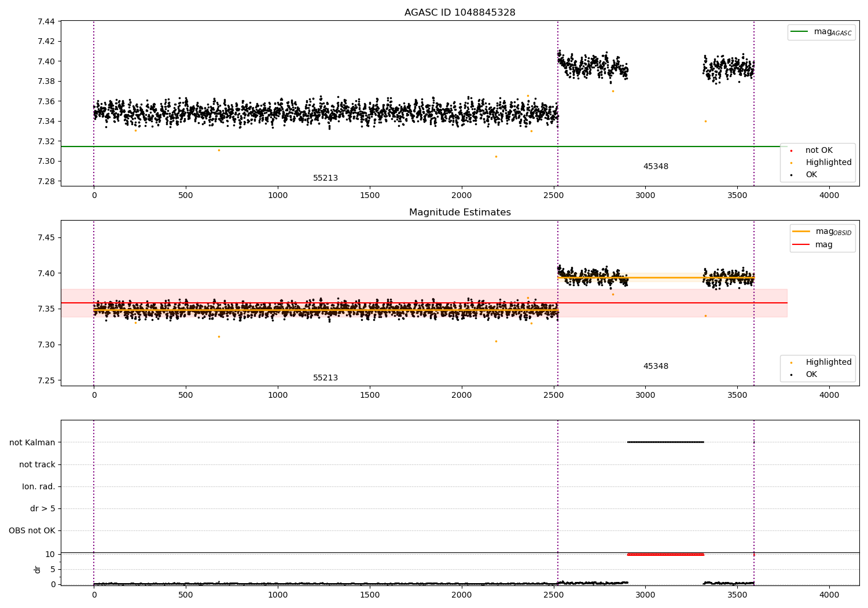Click the 7.36 y-axis tick label
Image resolution: width=868 pixels, height=608 pixels.
pos(46,101)
